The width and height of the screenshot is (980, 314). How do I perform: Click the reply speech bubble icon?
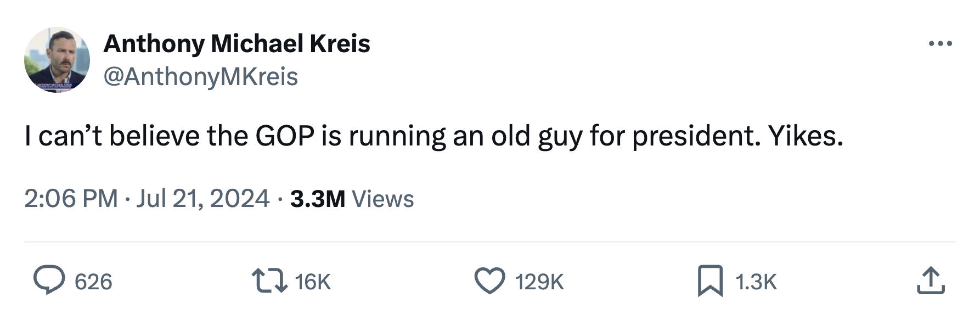point(49,281)
